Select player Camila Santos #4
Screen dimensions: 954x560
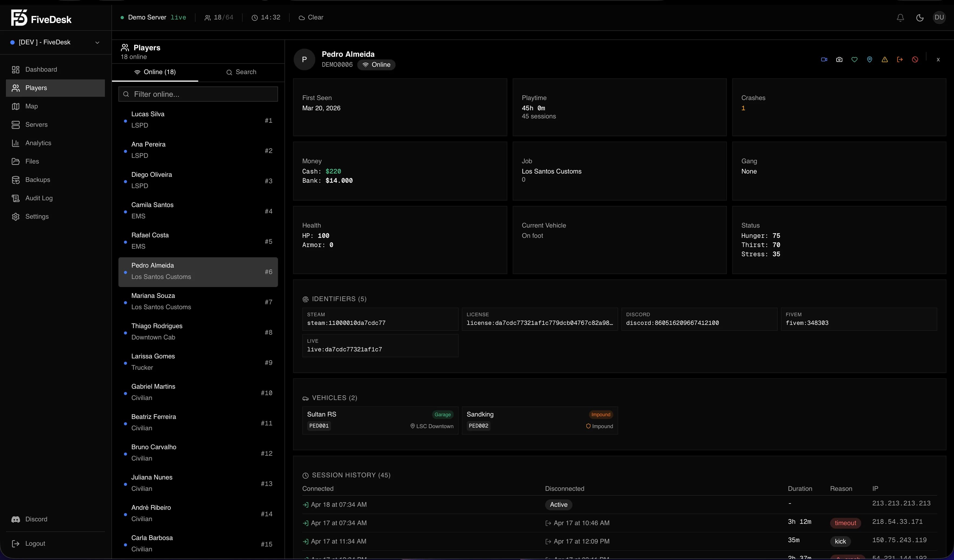[198, 211]
